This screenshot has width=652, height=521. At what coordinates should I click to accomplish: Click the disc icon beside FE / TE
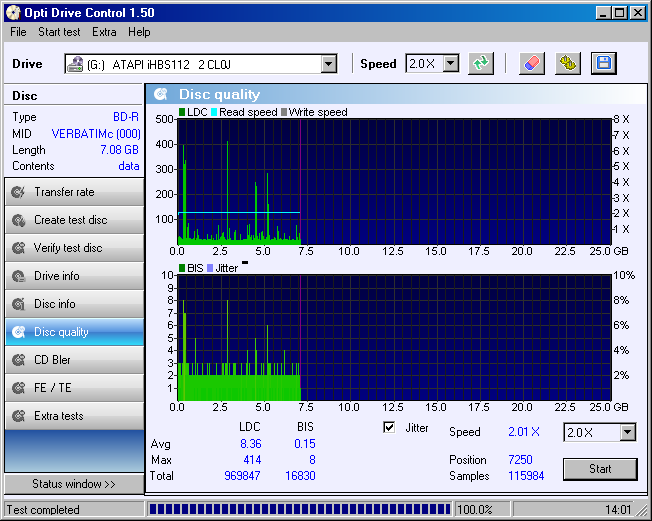(x=19, y=388)
